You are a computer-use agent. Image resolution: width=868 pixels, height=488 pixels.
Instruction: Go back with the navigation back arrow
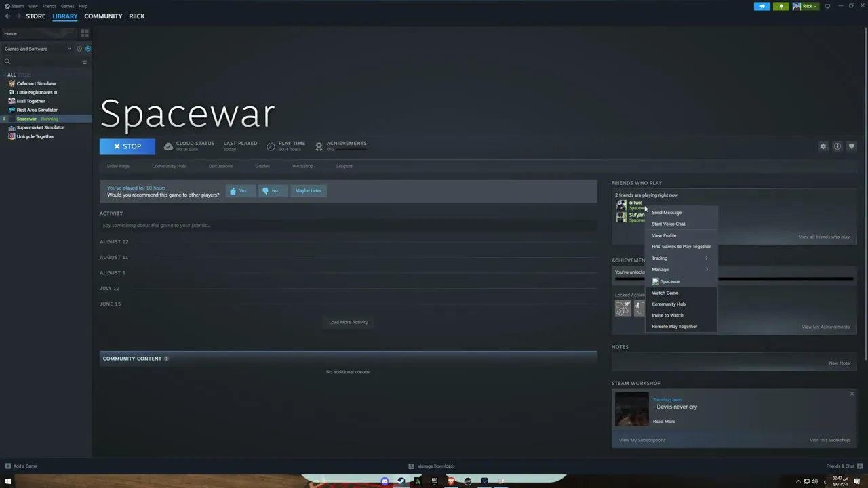point(7,16)
